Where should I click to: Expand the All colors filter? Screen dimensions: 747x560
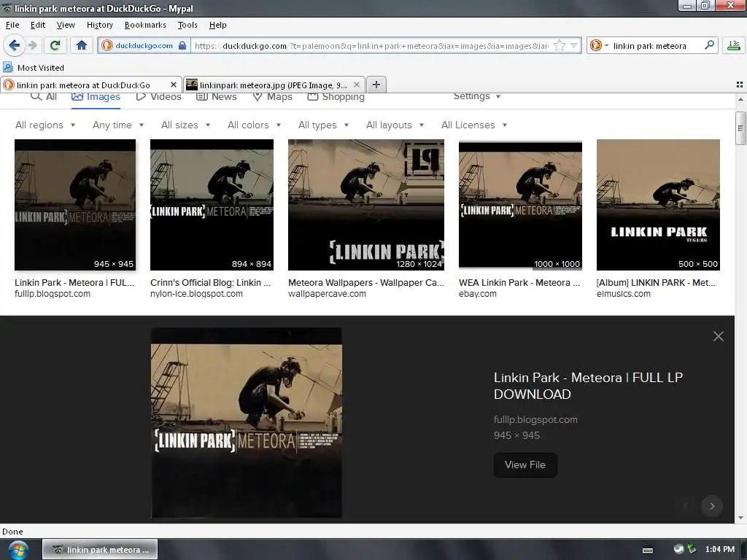[255, 125]
